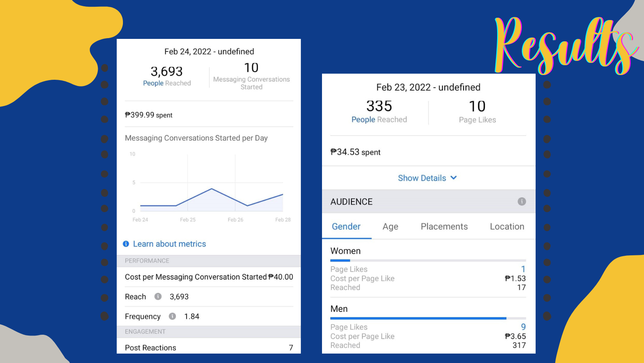644x363 pixels.
Task: Select the Post Reactions row
Action: click(209, 348)
